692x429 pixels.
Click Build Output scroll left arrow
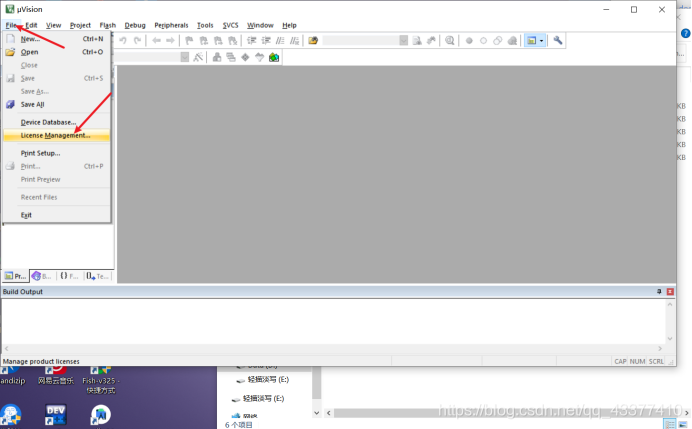[x=6, y=349]
